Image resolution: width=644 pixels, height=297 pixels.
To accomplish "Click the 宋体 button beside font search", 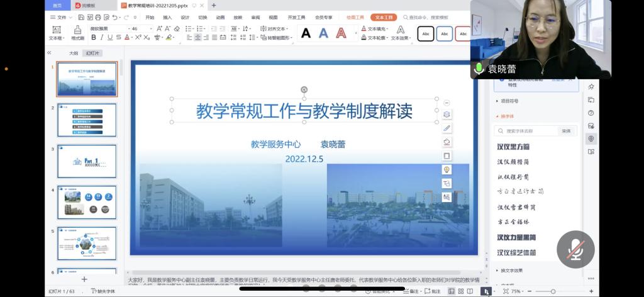I will tap(566, 131).
